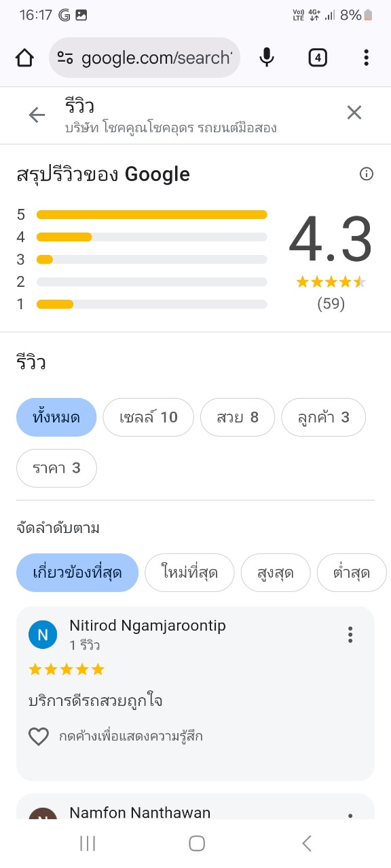Sort reviews by ใหม่ที่สุด
391x868 pixels.
tap(190, 573)
